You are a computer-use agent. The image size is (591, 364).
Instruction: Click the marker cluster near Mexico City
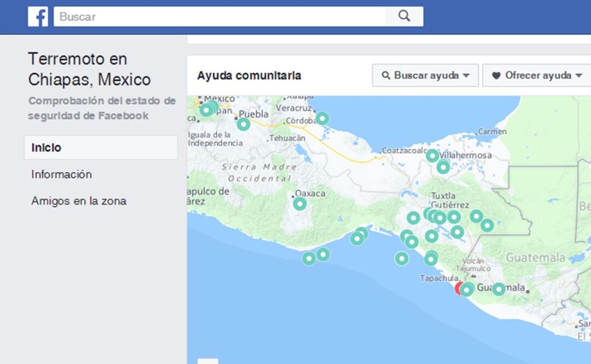coord(208,109)
